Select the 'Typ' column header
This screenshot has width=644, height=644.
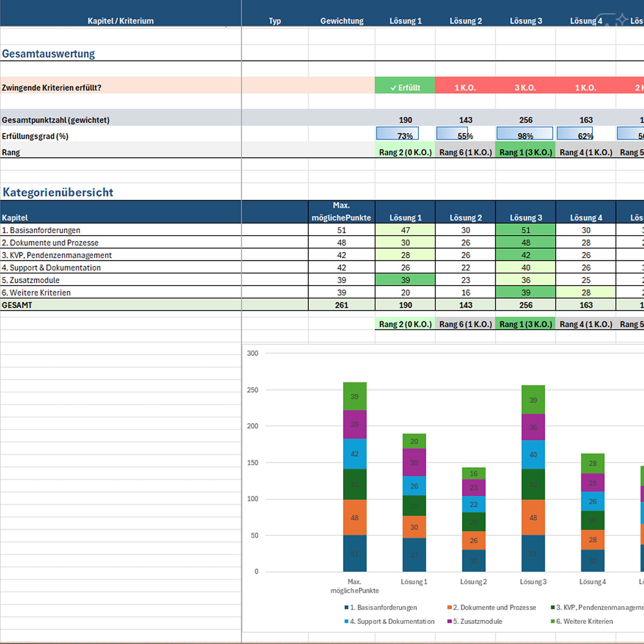[275, 21]
